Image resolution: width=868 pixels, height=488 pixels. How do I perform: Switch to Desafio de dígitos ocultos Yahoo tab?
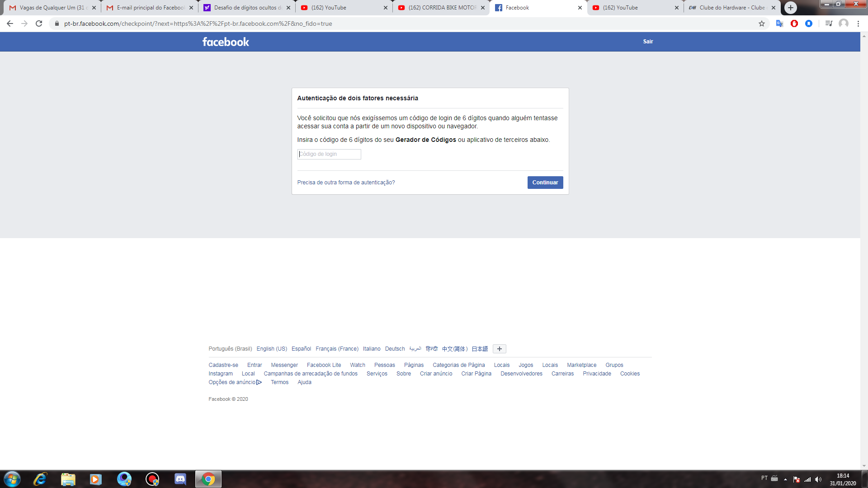point(246,8)
